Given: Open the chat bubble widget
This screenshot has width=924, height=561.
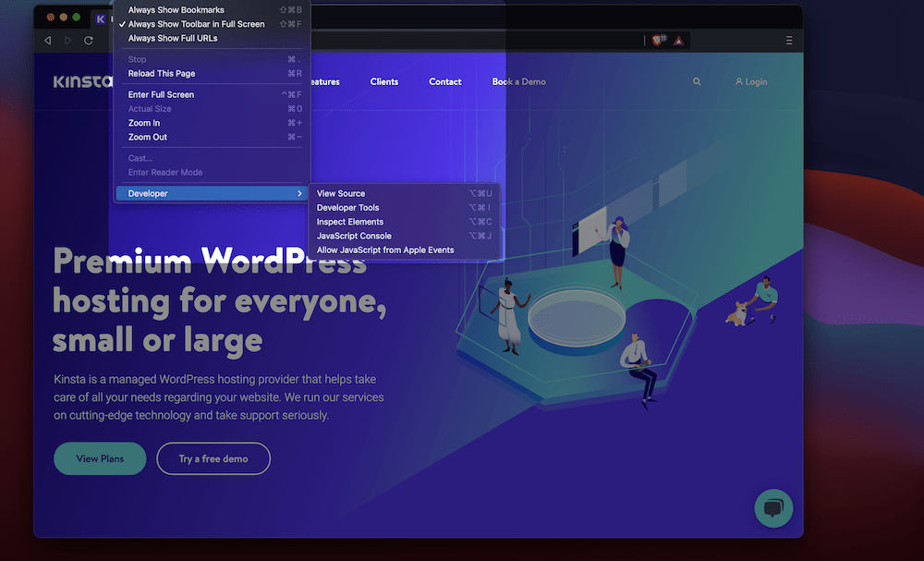Looking at the screenshot, I should click(x=773, y=508).
